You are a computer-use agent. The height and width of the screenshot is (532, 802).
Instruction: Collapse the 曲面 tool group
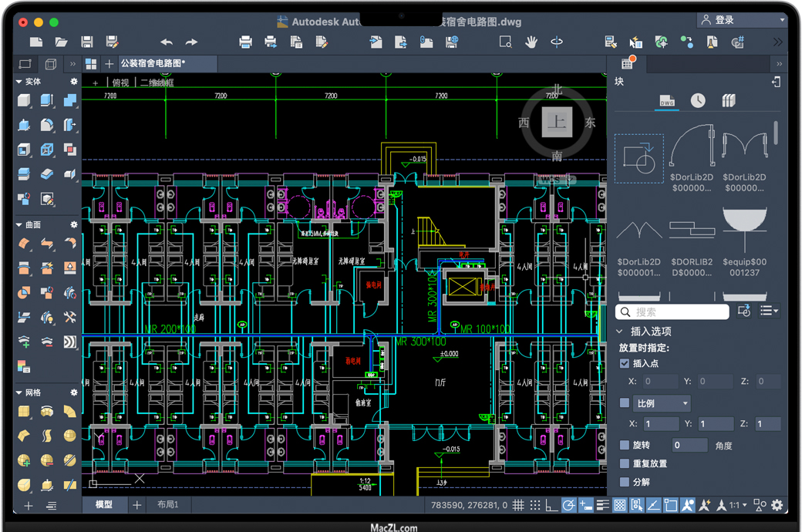(19, 225)
